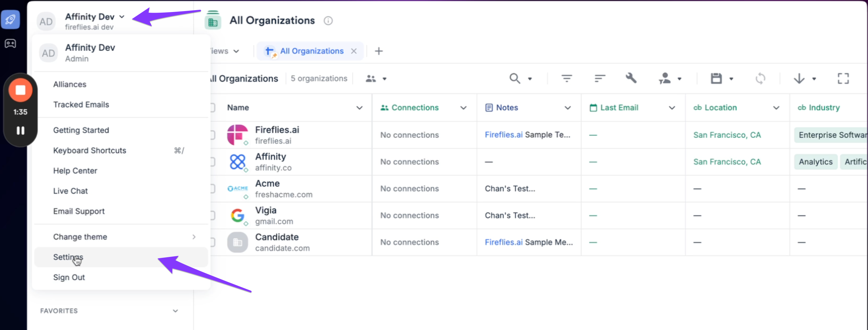The height and width of the screenshot is (330, 868).
Task: Open the Help Center
Action: click(x=75, y=171)
